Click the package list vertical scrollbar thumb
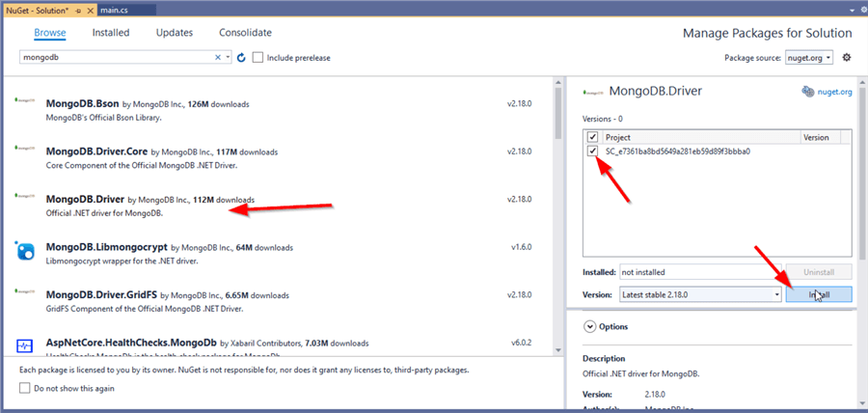 pos(558,114)
